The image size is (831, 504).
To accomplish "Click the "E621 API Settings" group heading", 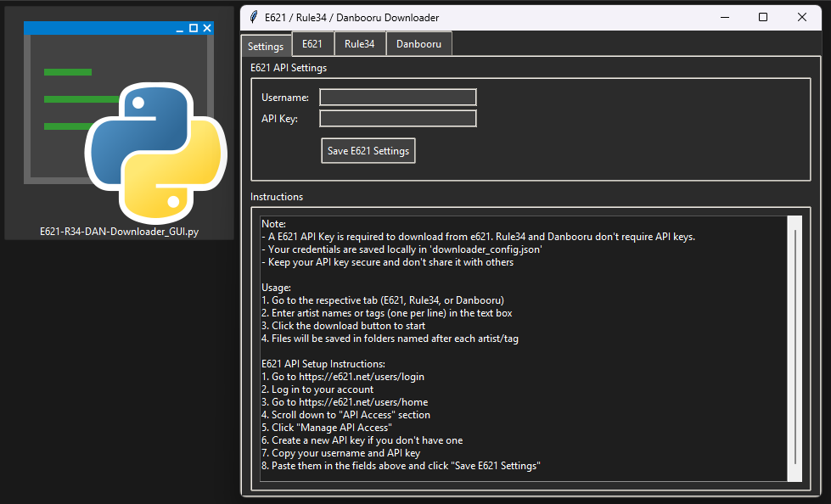I will 289,68.
